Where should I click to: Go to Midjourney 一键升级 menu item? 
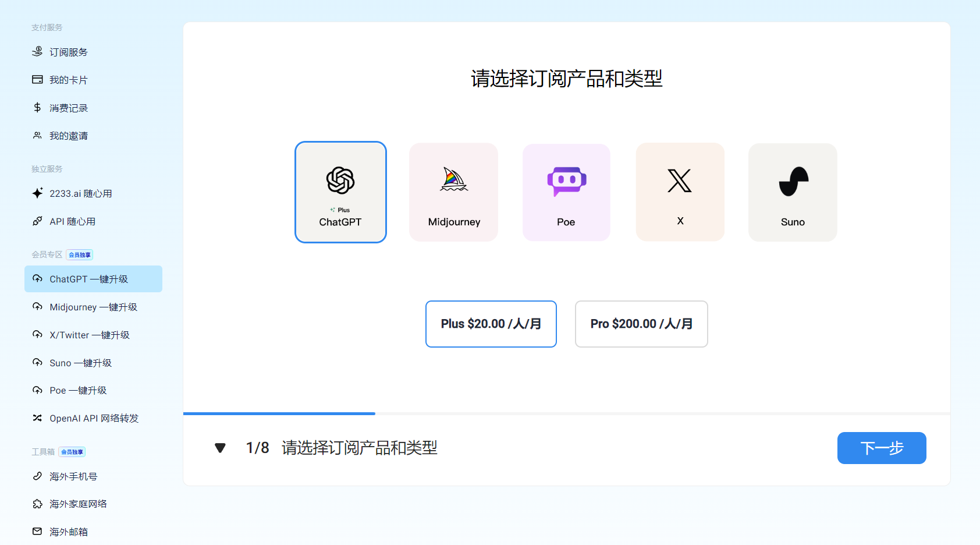[x=93, y=307]
